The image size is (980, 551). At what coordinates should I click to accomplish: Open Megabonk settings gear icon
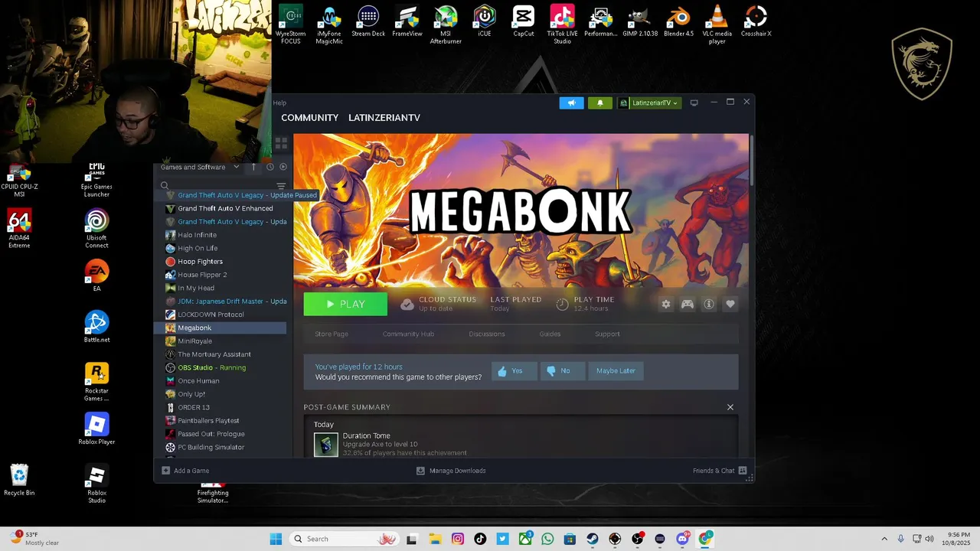(666, 304)
